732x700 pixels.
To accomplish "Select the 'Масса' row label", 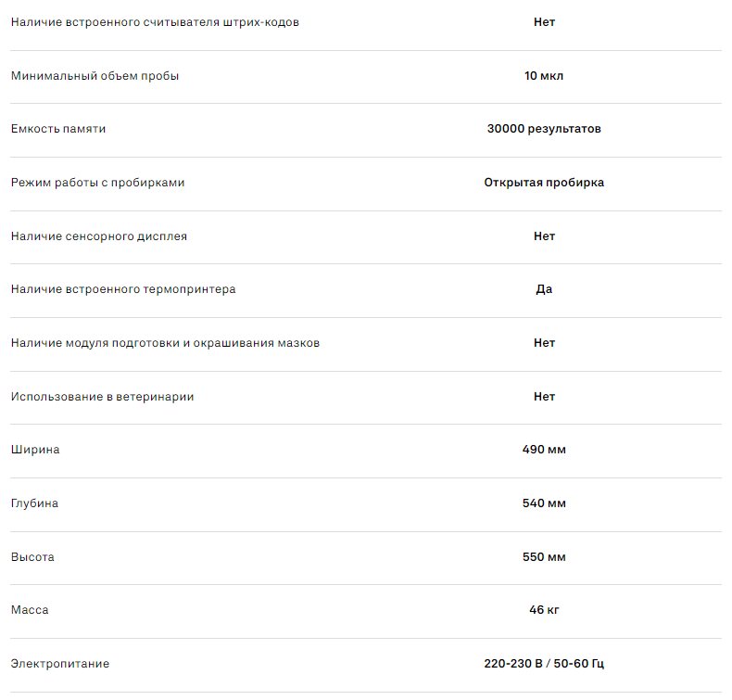I will 30,610.
